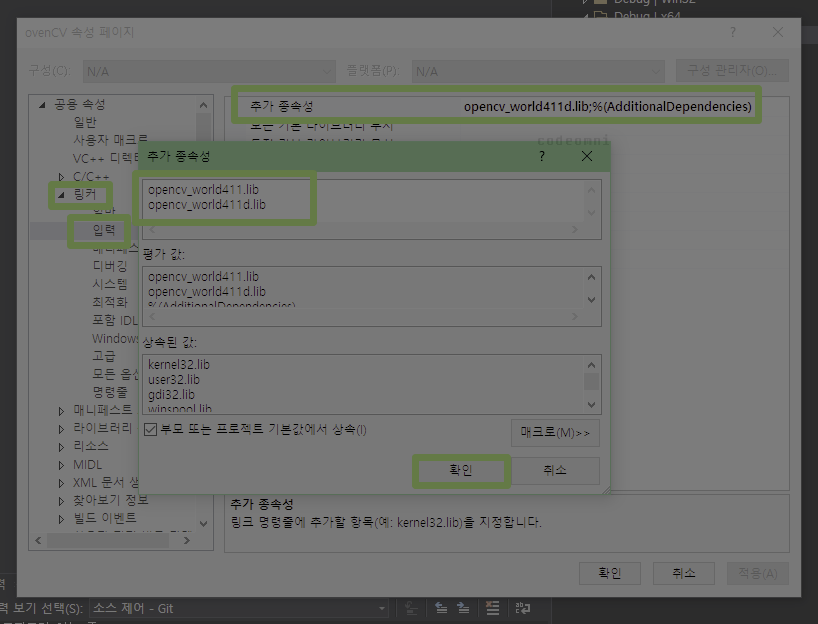This screenshot has height=624, width=818.
Task: Click user32.lib in 상속된 값 list
Action: coord(174,379)
